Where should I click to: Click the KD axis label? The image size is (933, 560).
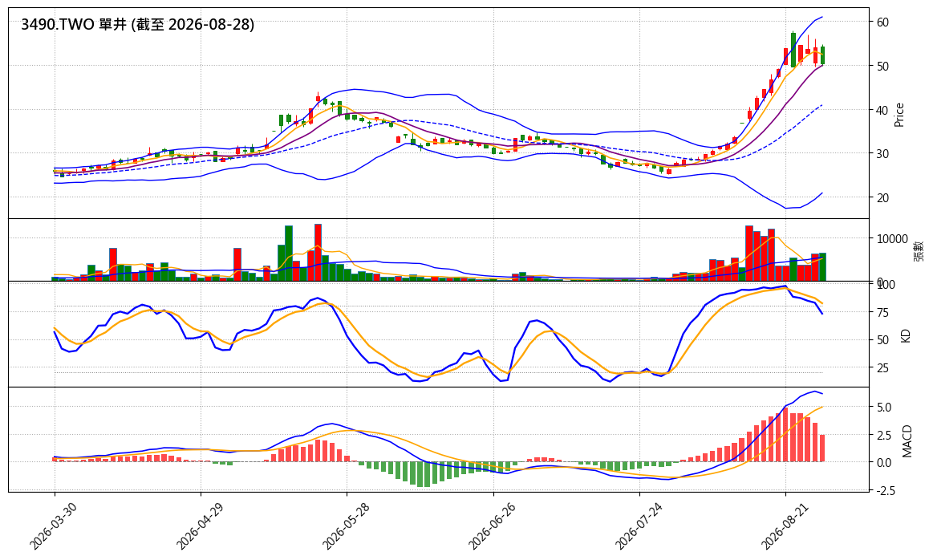pyautogui.click(x=906, y=335)
